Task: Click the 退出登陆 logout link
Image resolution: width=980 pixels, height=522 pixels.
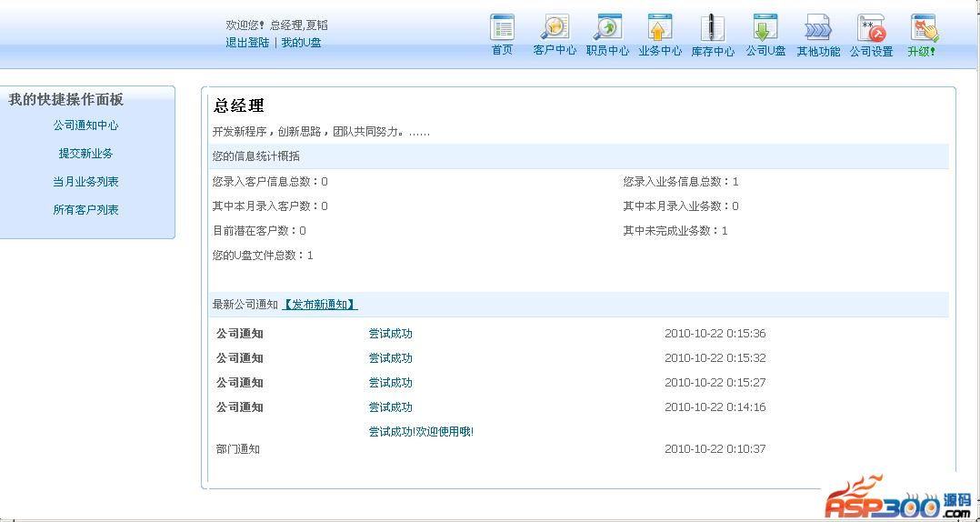Action: click(247, 43)
